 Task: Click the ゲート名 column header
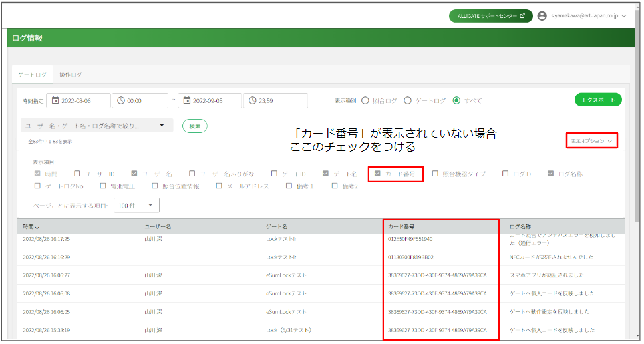pos(277,227)
